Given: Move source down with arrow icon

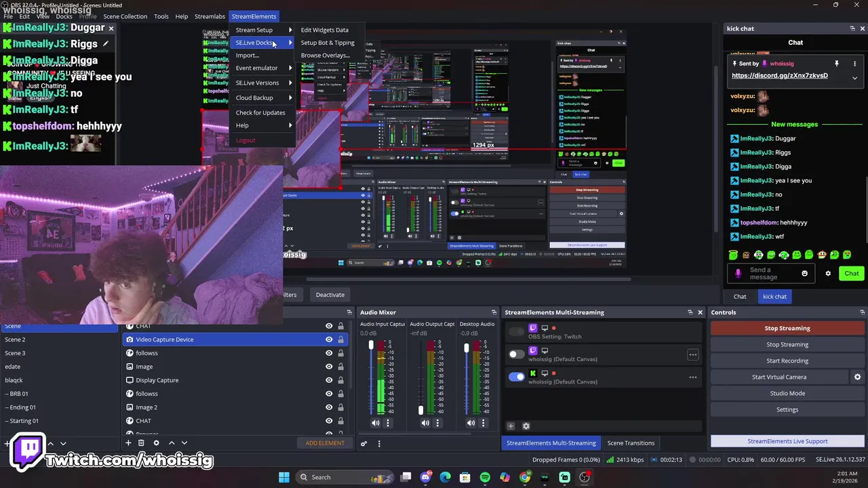Looking at the screenshot, I should point(184,443).
